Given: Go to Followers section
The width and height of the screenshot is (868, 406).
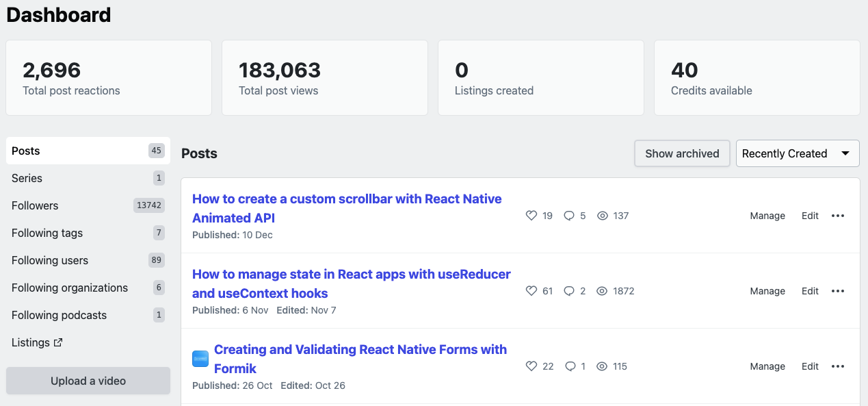Looking at the screenshot, I should tap(35, 205).
